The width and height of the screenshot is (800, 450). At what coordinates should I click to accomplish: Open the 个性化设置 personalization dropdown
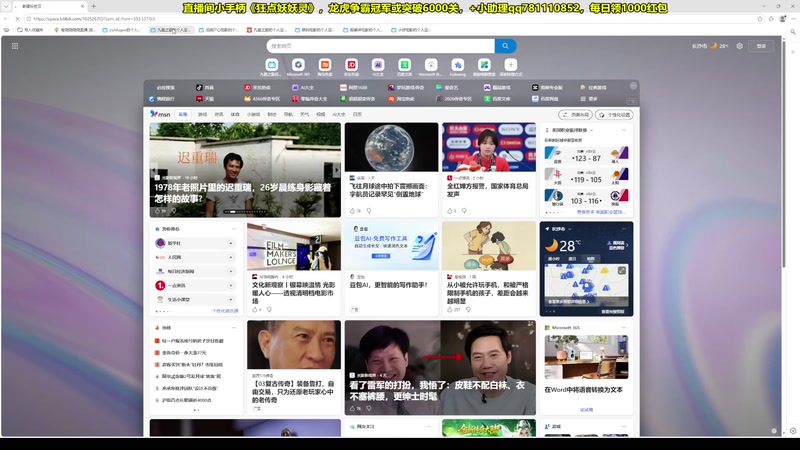[614, 115]
